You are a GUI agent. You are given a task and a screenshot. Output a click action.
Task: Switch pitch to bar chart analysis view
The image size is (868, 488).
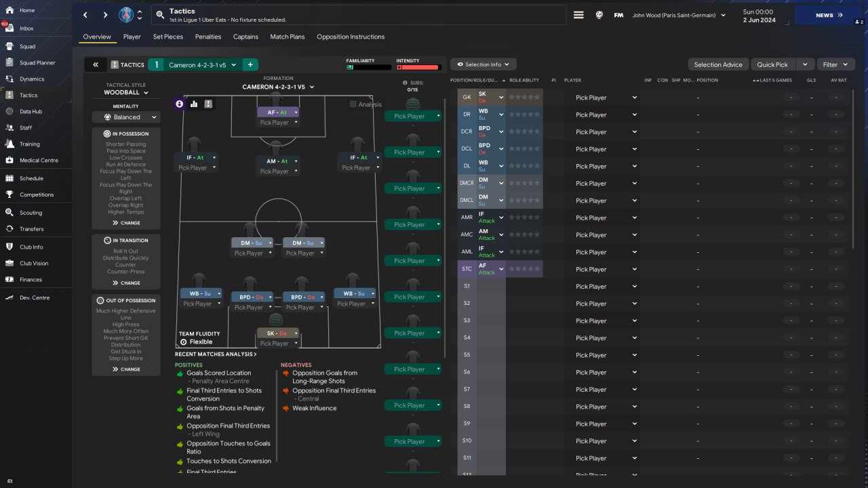194,104
